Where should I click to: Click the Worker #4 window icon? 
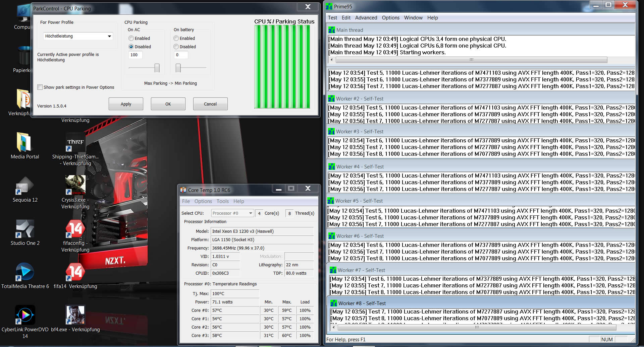331,167
